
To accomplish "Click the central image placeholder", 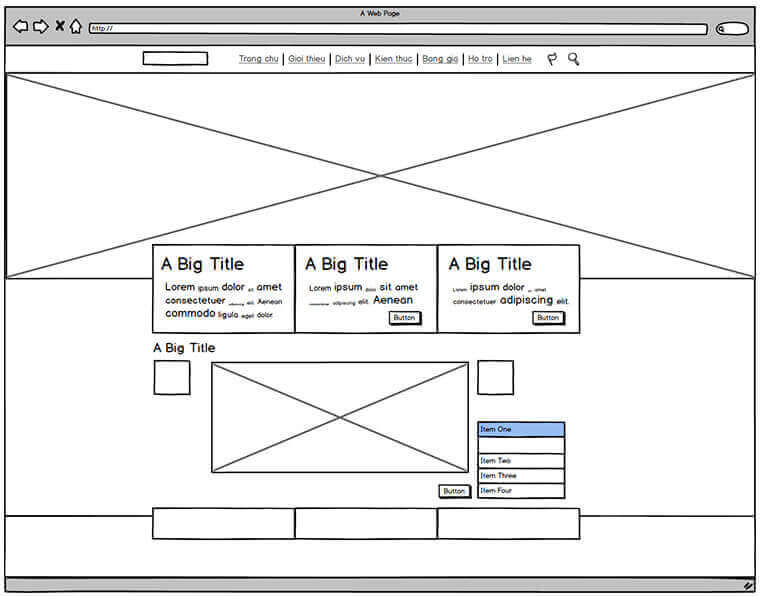I will pyautogui.click(x=340, y=417).
